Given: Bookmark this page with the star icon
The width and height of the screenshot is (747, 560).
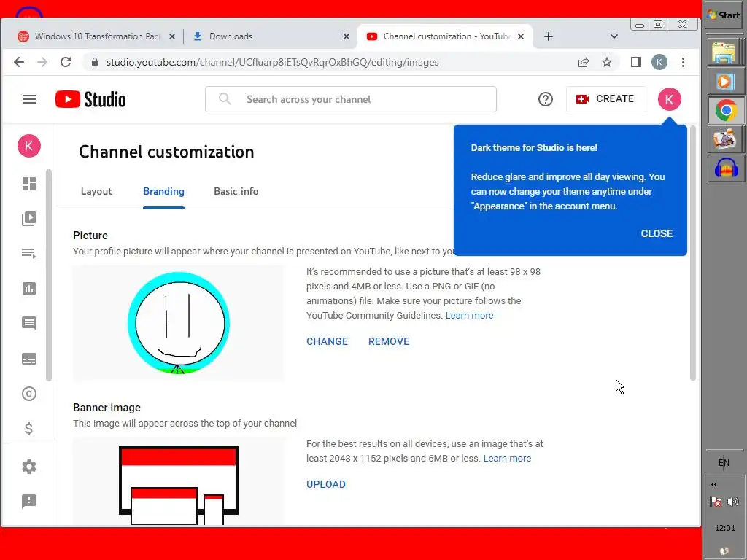Looking at the screenshot, I should click(x=606, y=62).
